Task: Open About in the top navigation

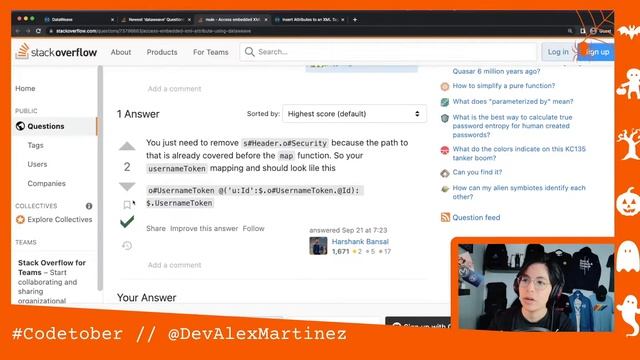Action: 121,52
